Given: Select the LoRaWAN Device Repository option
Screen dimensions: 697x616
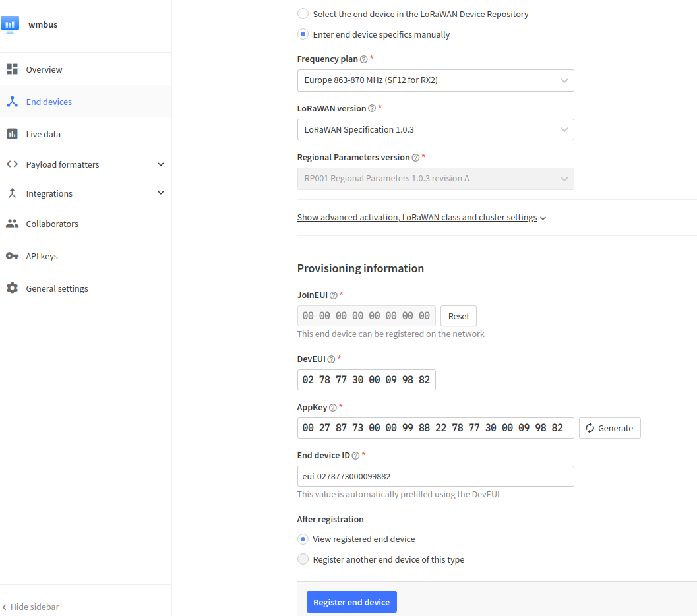Looking at the screenshot, I should coord(303,14).
